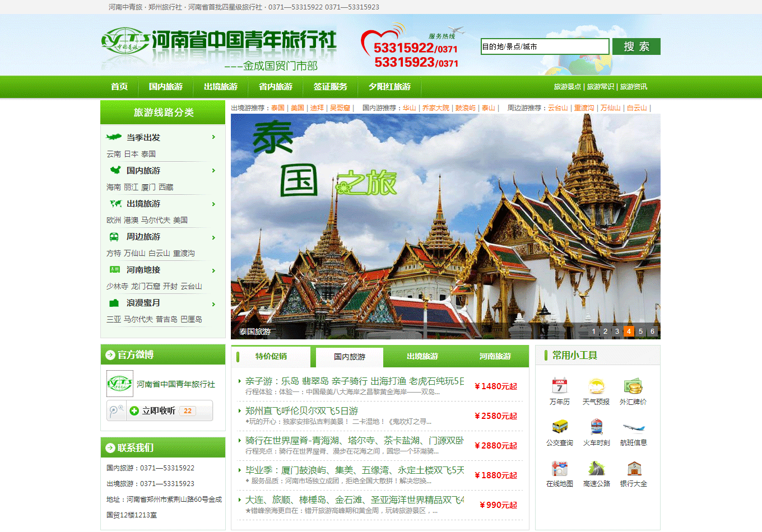Switch to the 出境旅游 tab in tour list
Screen dimensions: 762x532
pyautogui.click(x=422, y=356)
